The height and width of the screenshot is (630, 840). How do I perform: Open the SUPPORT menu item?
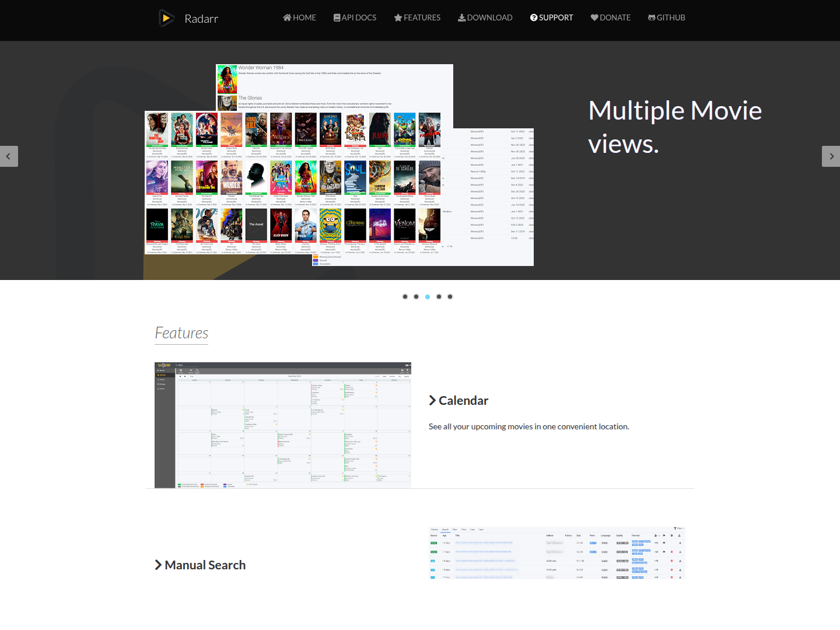tap(551, 17)
